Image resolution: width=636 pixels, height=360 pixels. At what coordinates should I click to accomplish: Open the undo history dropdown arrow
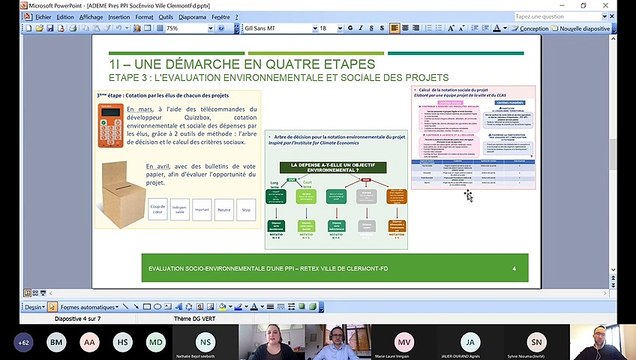127,28
